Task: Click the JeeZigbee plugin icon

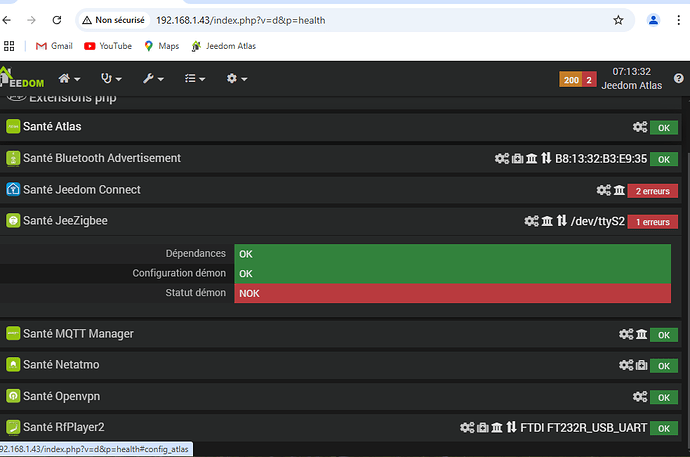Action: (13, 220)
